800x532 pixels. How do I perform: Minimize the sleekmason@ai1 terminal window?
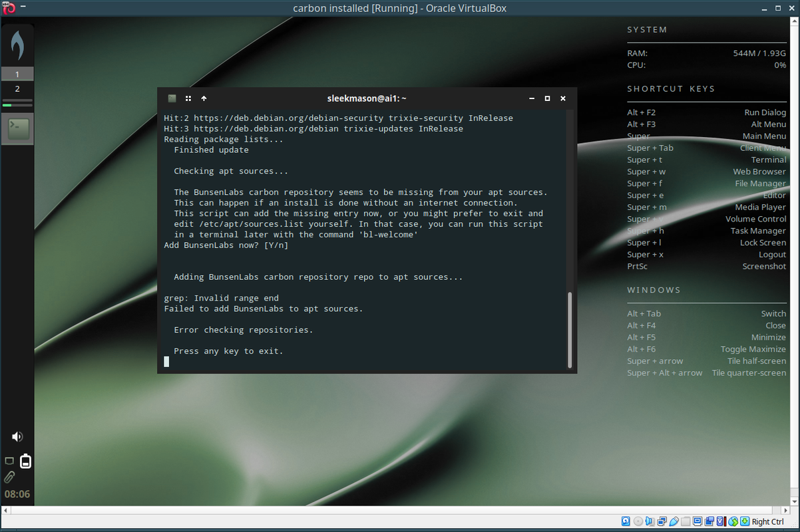click(x=532, y=98)
